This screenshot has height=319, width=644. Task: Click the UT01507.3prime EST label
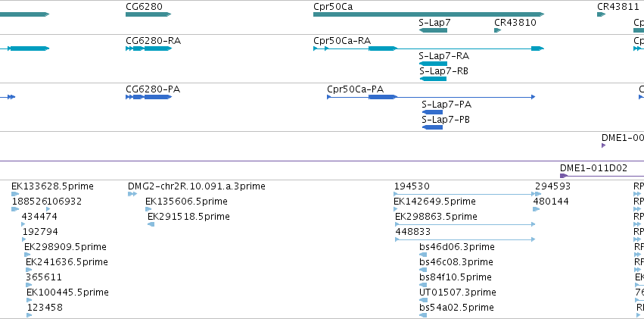458,292
